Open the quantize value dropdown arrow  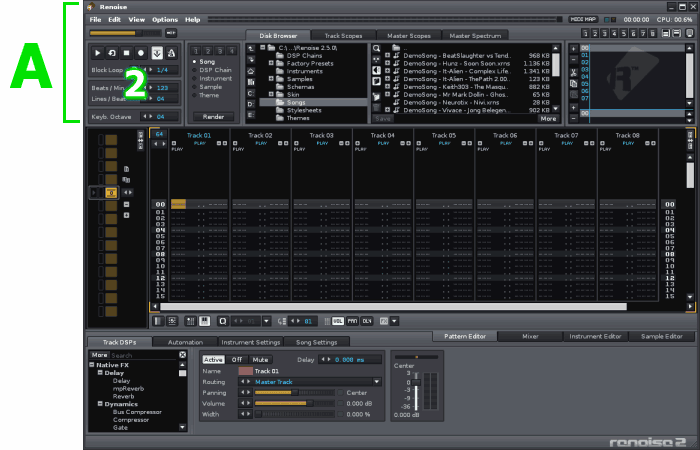click(x=267, y=321)
